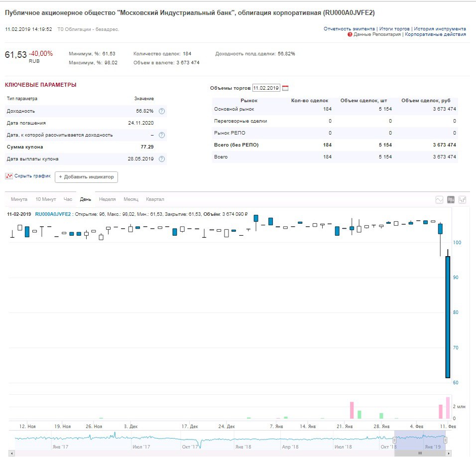Switch to line chart type icon

pyautogui.click(x=439, y=200)
